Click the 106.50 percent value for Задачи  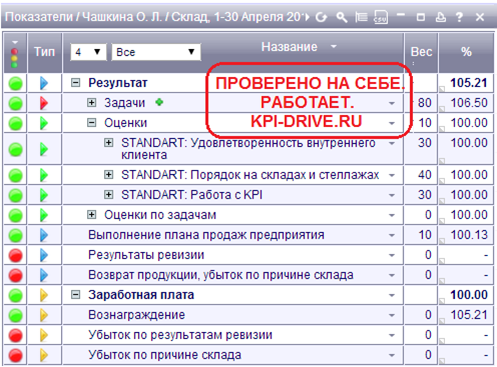469,103
